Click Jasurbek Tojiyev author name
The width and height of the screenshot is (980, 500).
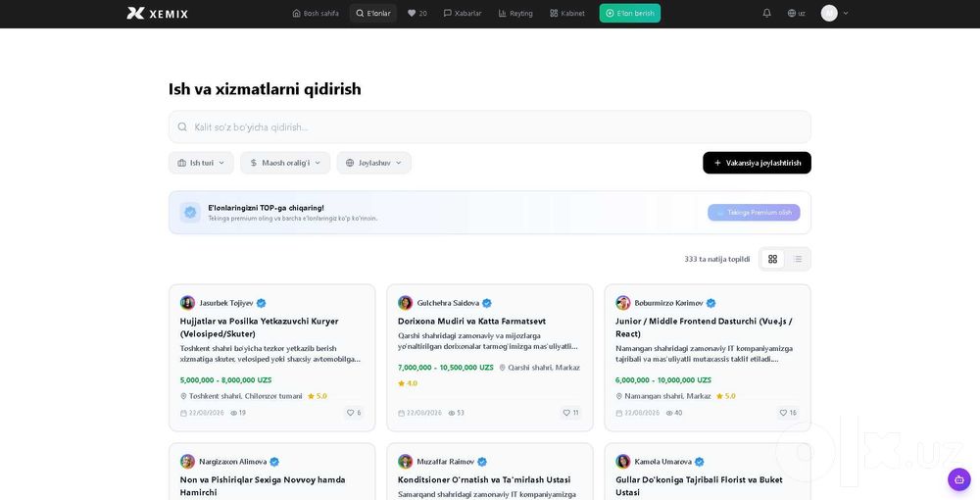pos(226,303)
